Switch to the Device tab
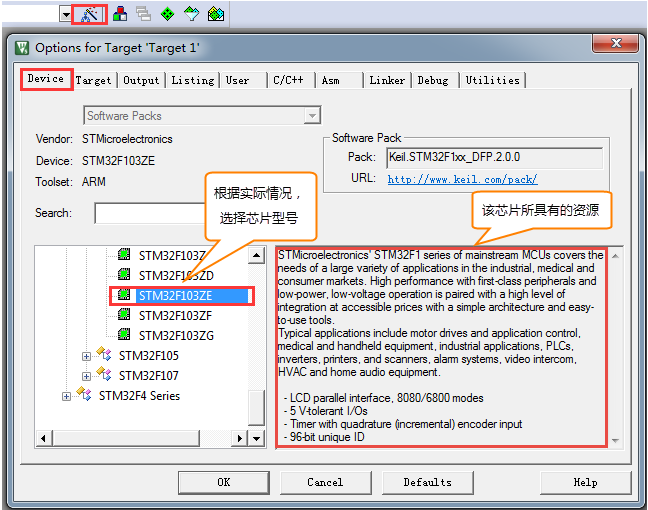The width and height of the screenshot is (648, 510). coord(46,79)
